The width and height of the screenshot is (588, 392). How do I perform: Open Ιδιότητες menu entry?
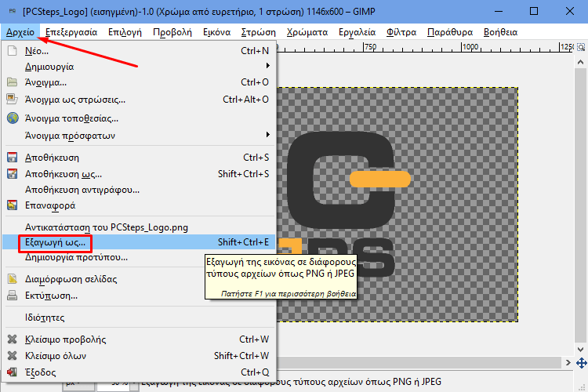pyautogui.click(x=139, y=318)
